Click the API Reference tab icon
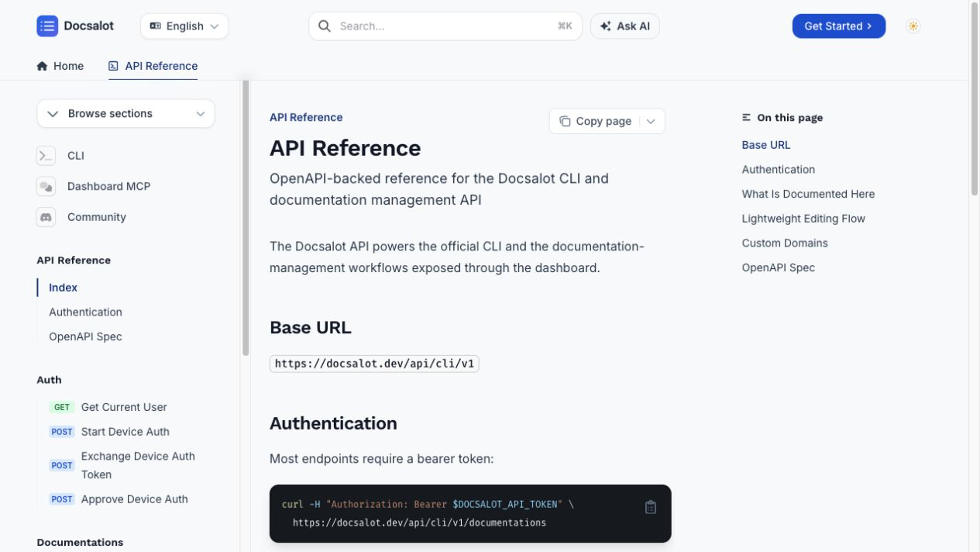 [x=114, y=66]
